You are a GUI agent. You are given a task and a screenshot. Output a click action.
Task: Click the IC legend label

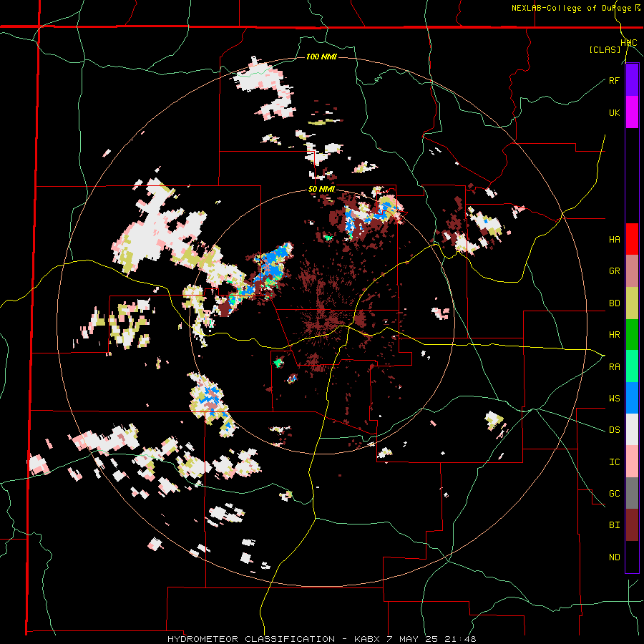pyautogui.click(x=614, y=462)
